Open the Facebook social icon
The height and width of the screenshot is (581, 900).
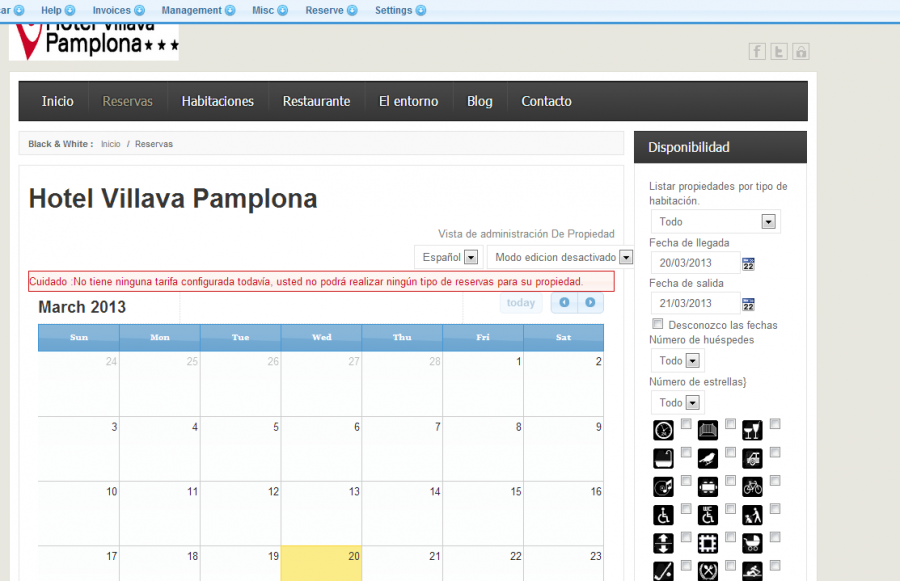tap(757, 52)
